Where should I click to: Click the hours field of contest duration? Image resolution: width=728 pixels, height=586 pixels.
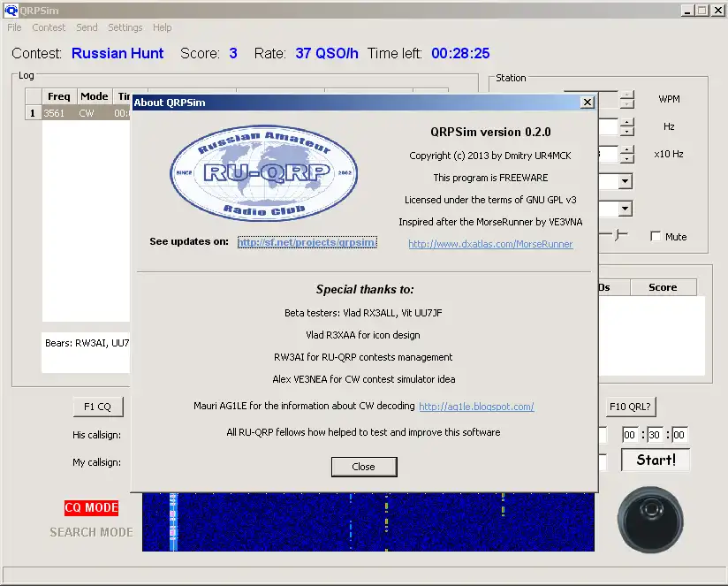(629, 435)
